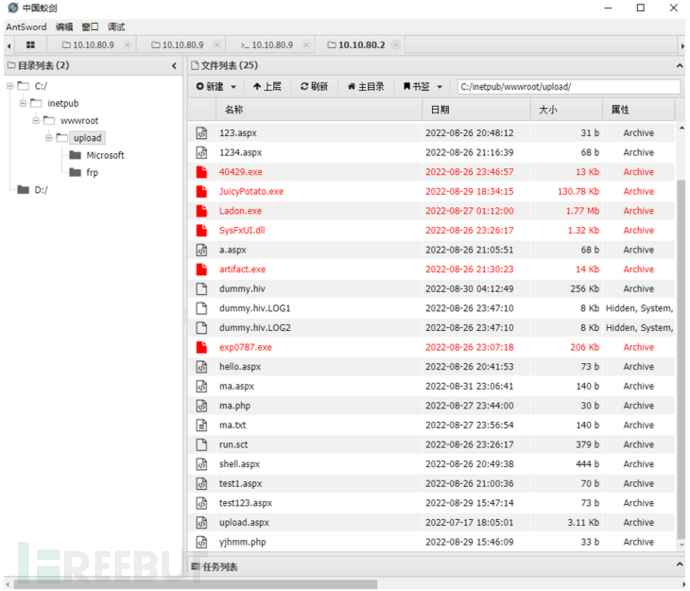Click the file list vertical scrollbar
The width and height of the screenshot is (690, 591).
[681, 359]
